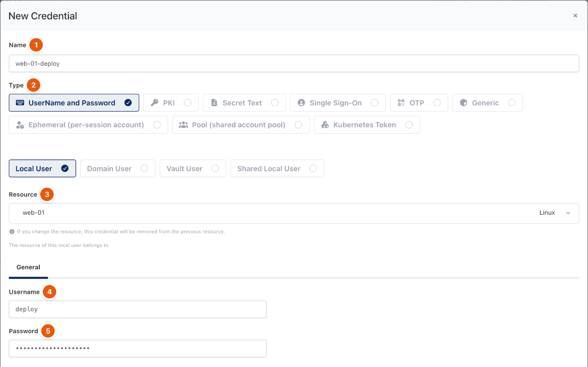Click the web-01 resource value
588x367 pixels.
33,213
